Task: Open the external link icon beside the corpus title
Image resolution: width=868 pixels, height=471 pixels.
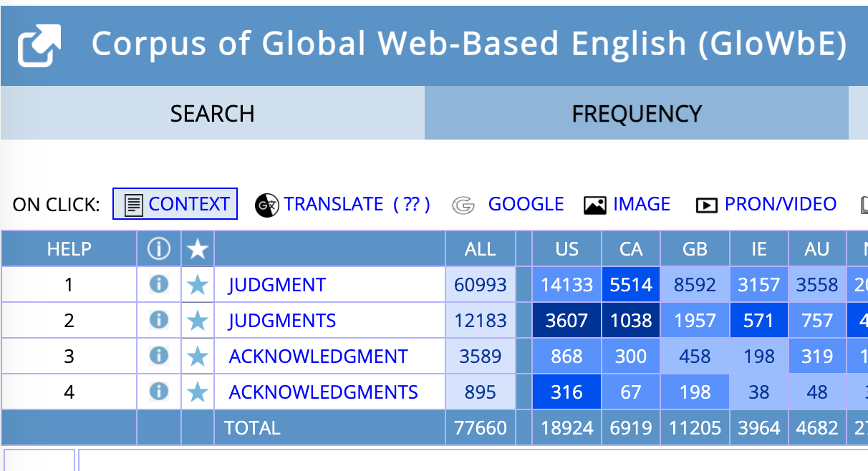Action: tap(39, 45)
